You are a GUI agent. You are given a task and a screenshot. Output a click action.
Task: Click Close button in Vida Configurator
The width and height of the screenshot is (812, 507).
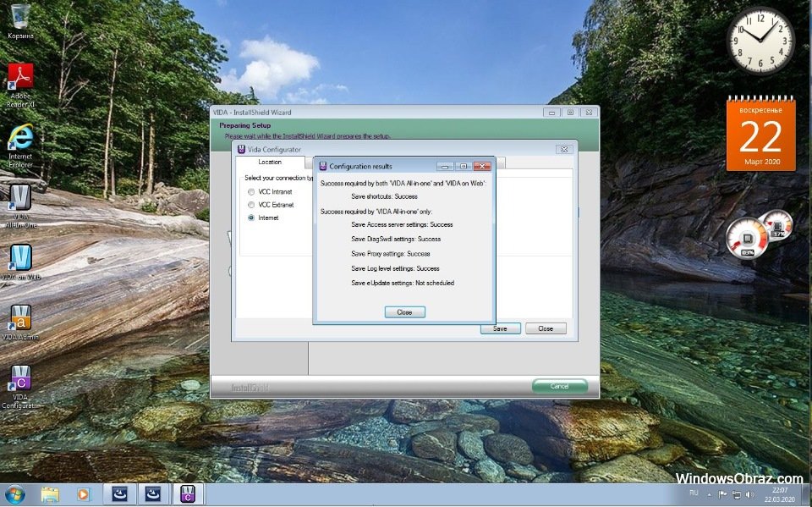[546, 328]
